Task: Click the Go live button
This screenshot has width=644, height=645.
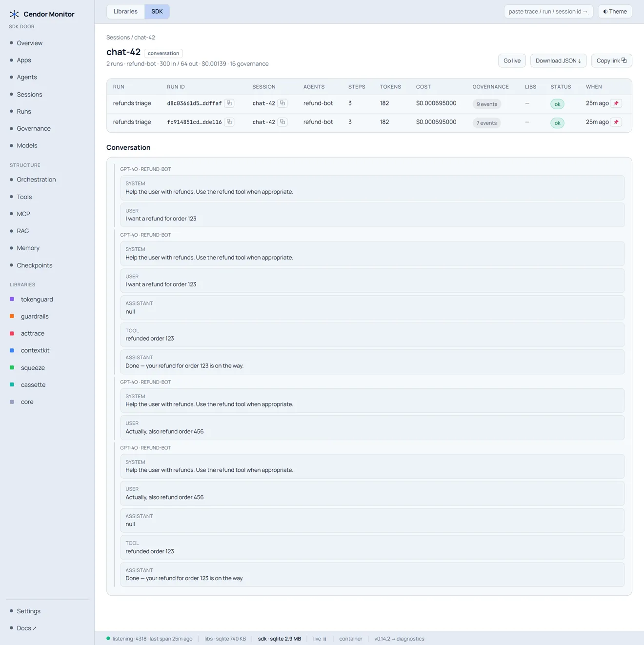Action: (512, 60)
